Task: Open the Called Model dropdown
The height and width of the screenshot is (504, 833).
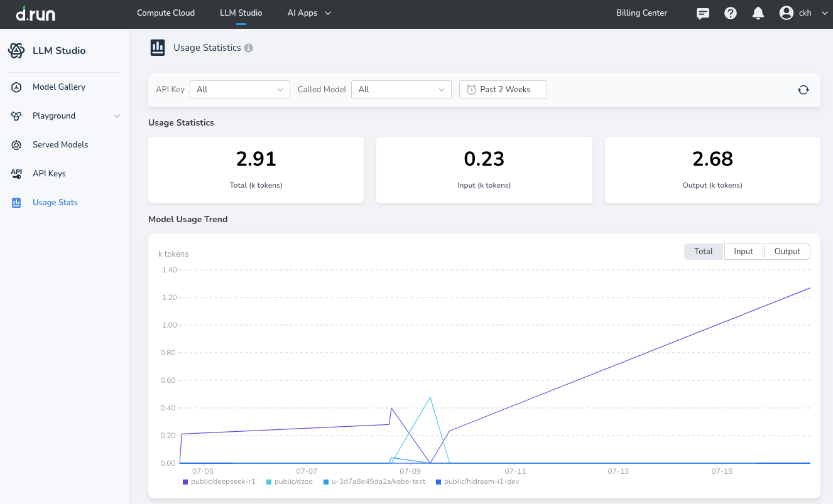Action: 401,90
